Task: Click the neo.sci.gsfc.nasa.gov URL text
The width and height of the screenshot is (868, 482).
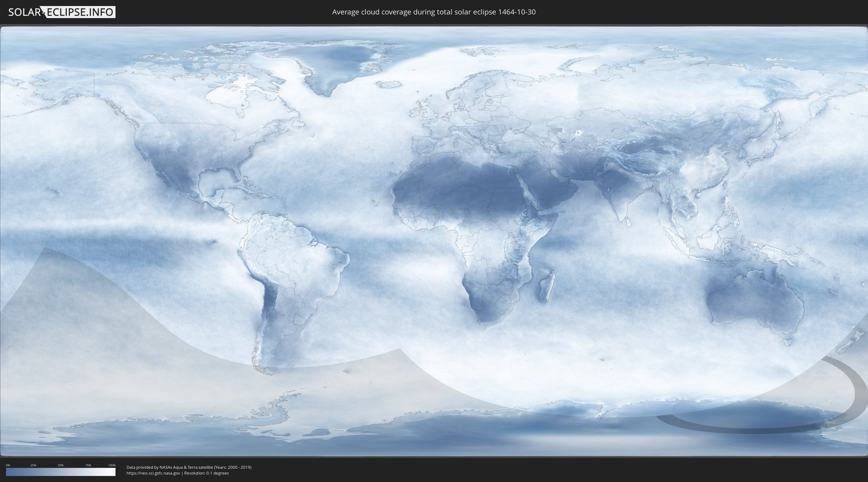Action: click(153, 473)
